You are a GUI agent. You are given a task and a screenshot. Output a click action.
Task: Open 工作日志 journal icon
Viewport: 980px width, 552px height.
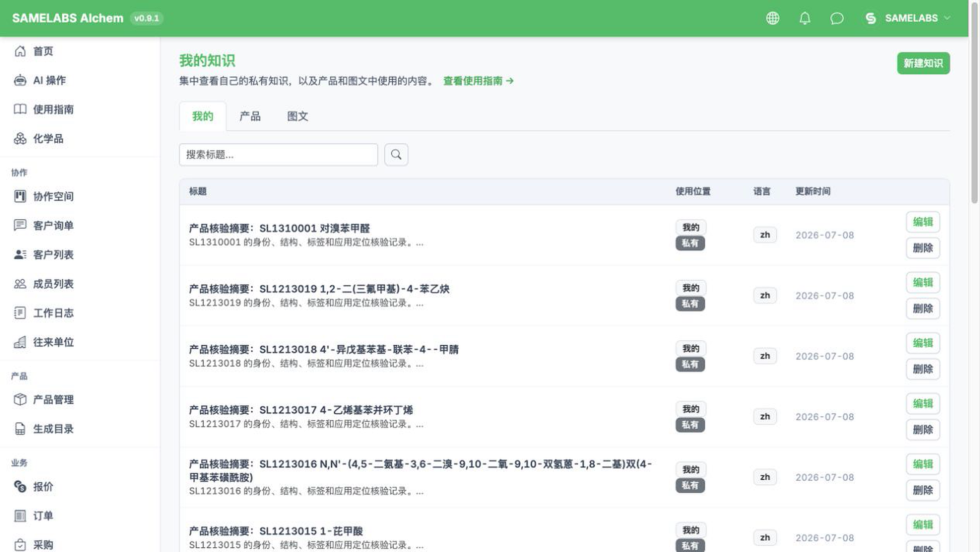tap(20, 313)
